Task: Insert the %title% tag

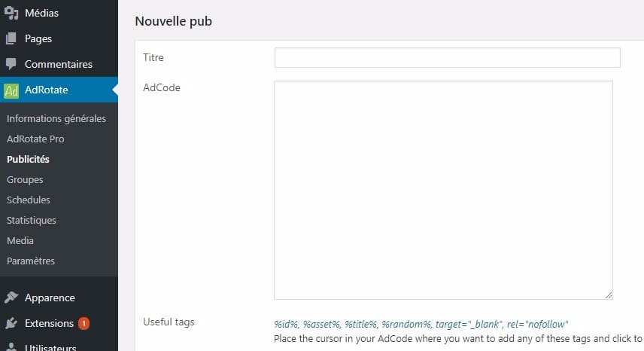Action: (x=361, y=325)
